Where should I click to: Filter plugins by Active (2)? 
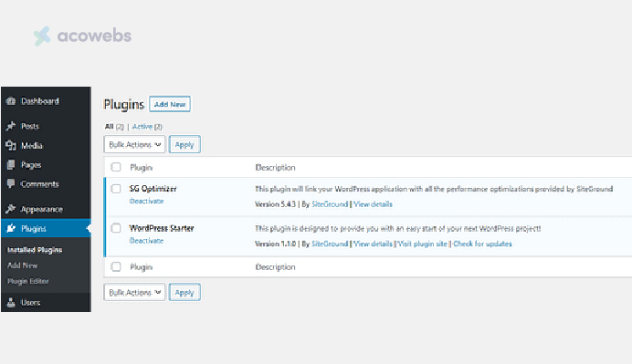click(x=147, y=127)
